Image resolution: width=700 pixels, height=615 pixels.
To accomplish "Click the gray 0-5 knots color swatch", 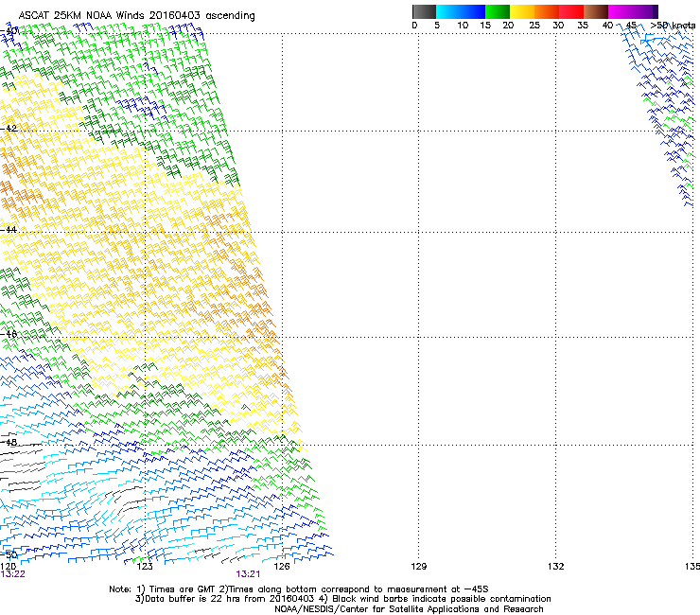I will tap(424, 11).
